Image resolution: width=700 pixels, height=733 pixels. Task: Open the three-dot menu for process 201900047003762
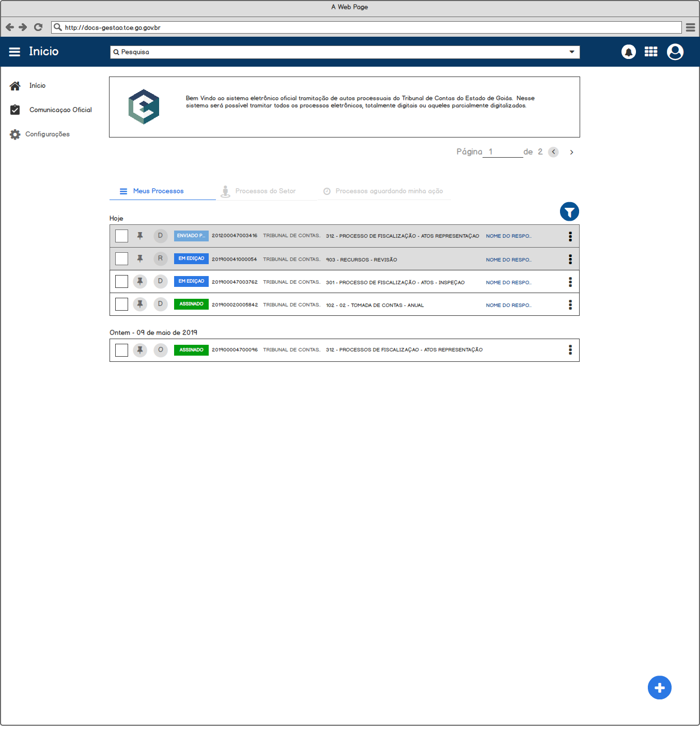pyautogui.click(x=570, y=282)
